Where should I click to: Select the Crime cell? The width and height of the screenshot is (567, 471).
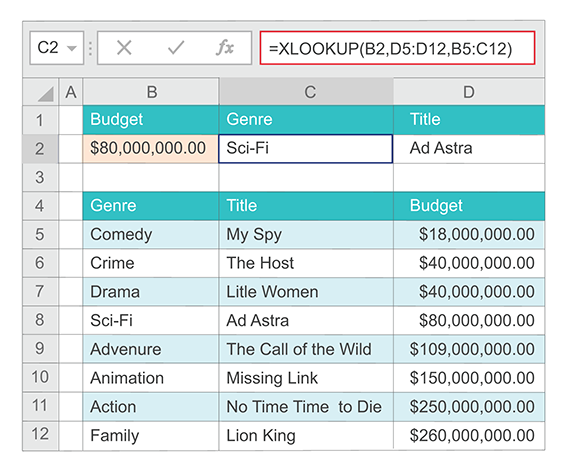(151, 263)
